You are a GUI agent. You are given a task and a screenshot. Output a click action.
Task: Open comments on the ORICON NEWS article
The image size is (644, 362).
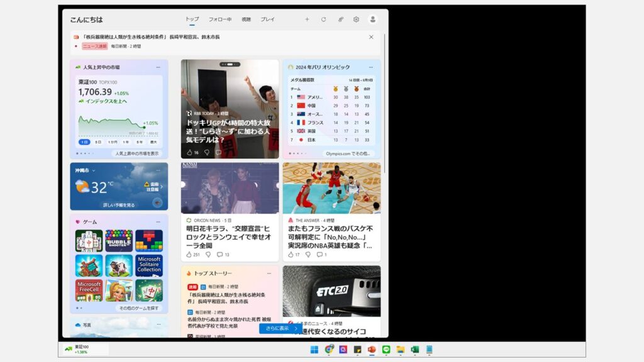219,255
